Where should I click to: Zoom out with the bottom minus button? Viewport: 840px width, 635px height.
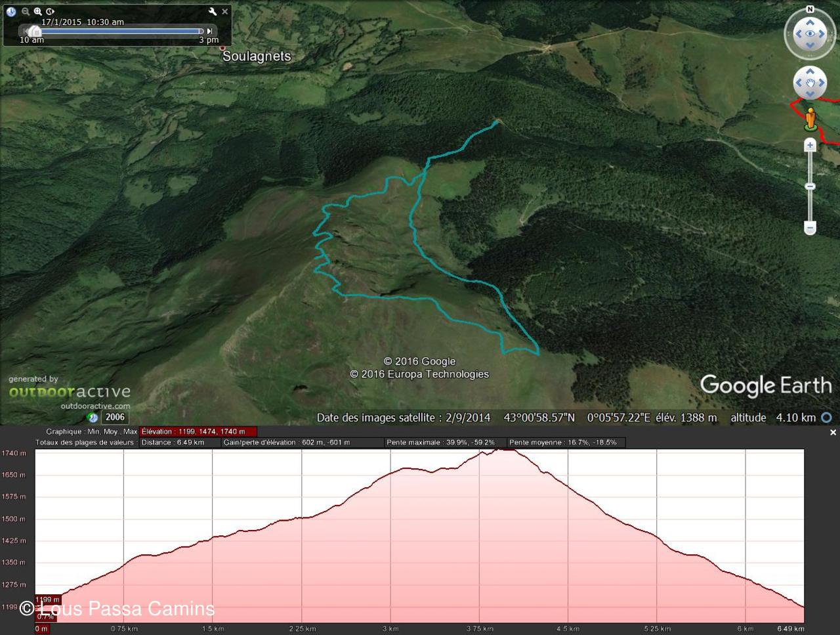click(x=810, y=228)
